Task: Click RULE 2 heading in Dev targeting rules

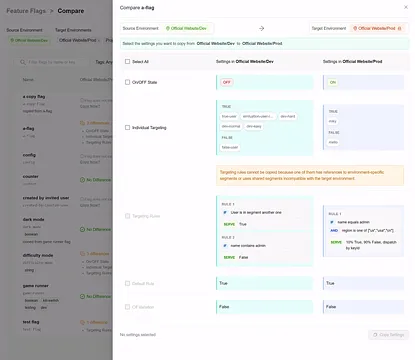Action: click(228, 237)
